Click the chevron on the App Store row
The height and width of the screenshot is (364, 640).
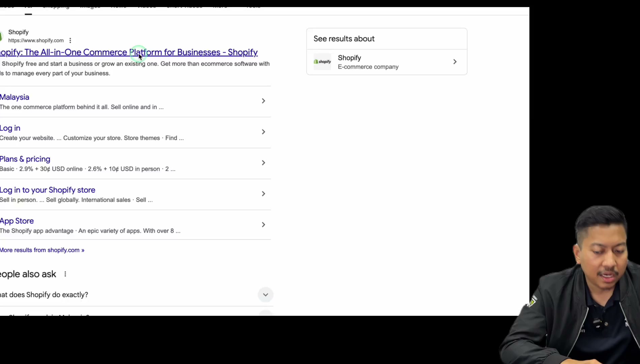click(263, 225)
